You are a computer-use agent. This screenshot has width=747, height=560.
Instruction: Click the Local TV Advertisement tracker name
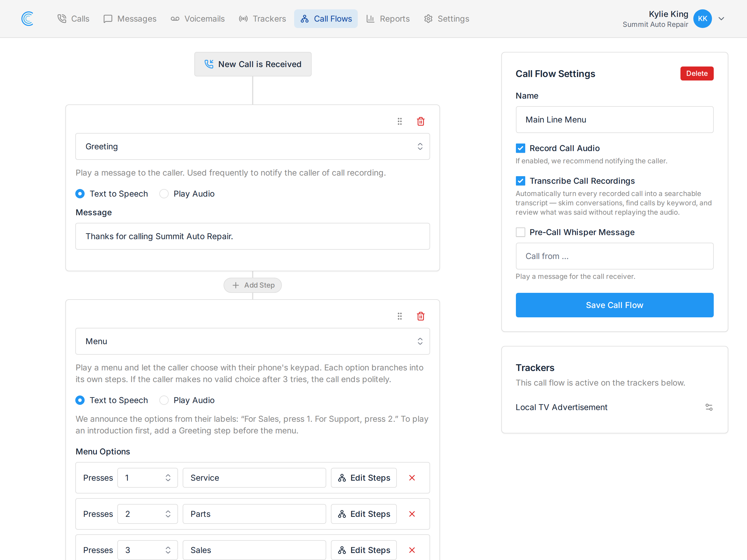tap(561, 407)
